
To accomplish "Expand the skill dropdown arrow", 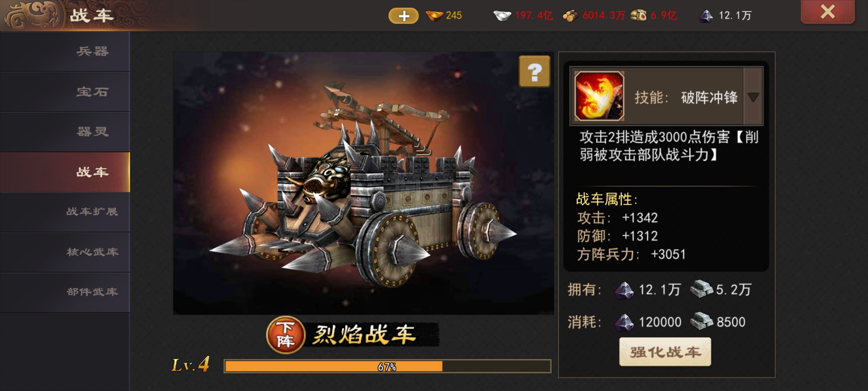I will click(753, 97).
